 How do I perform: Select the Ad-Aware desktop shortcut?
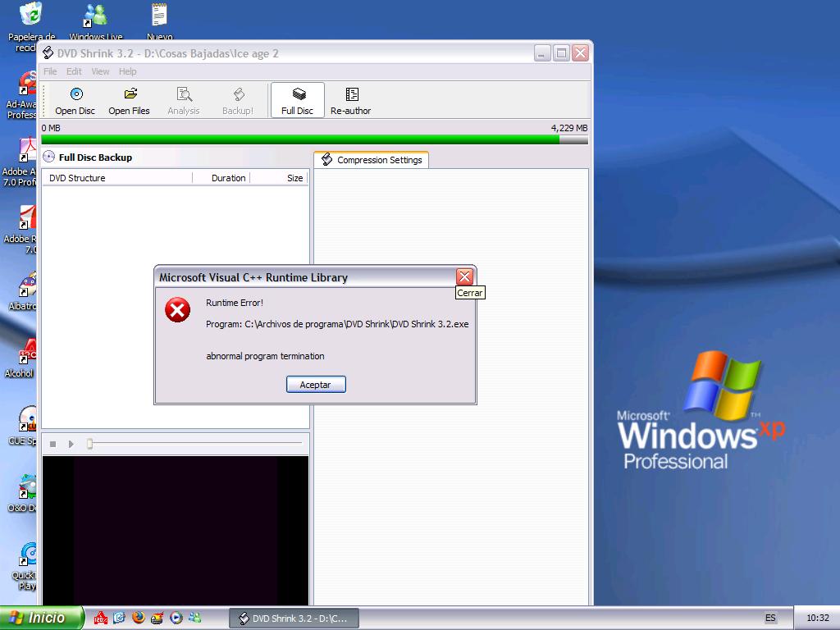21,95
